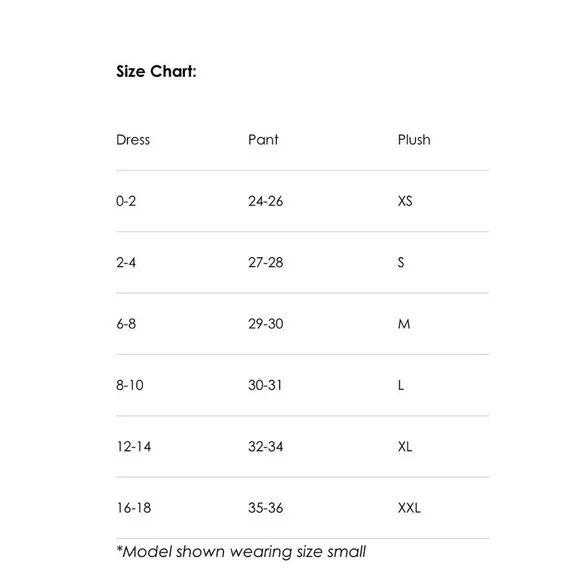The image size is (580, 580).
Task: Click the Size Chart heading
Action: click(156, 71)
